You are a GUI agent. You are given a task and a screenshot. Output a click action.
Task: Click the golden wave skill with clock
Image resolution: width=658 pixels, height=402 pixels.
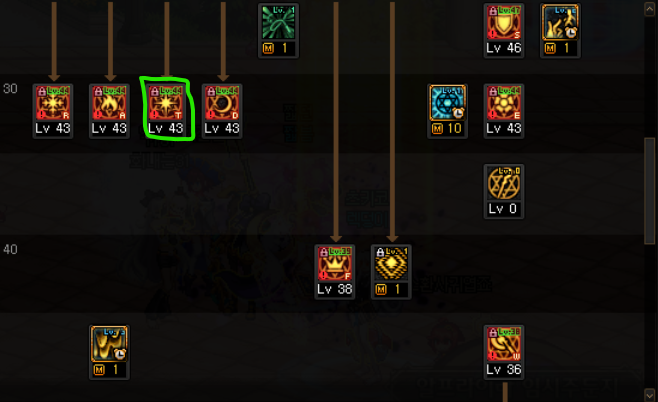[x=109, y=345]
